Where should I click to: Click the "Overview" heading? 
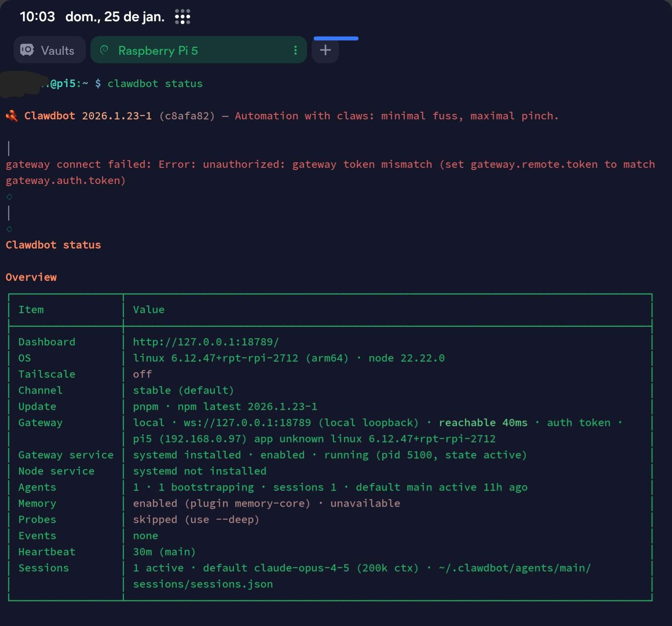tap(31, 278)
